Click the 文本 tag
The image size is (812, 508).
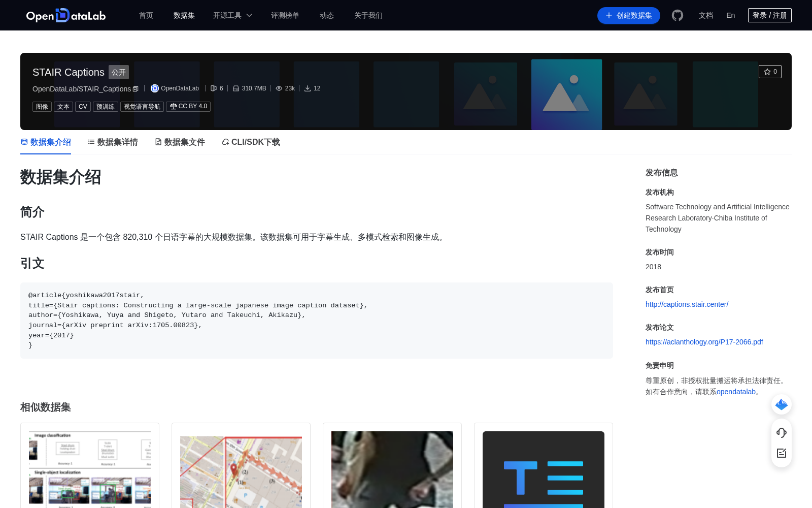(x=63, y=107)
